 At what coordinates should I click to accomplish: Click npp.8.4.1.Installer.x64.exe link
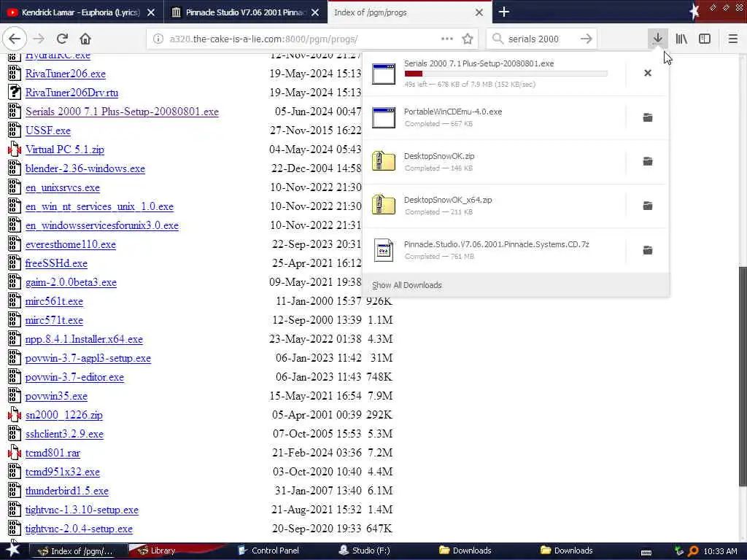[x=84, y=339]
